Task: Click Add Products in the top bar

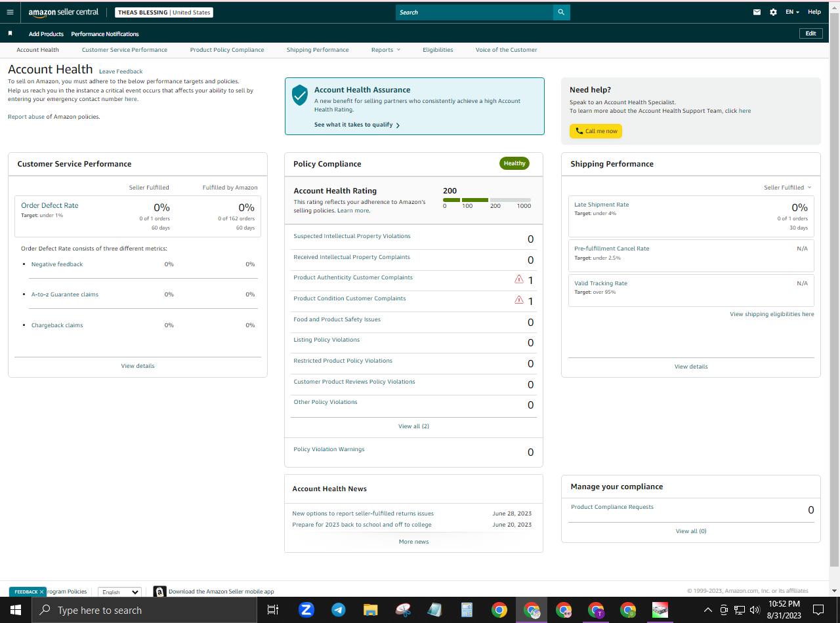Action: click(x=46, y=34)
